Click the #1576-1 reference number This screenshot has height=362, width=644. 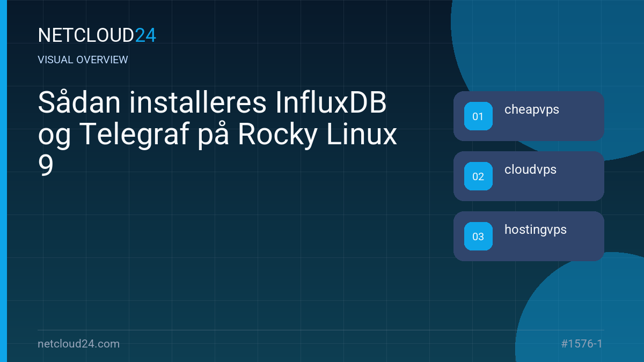tap(582, 344)
